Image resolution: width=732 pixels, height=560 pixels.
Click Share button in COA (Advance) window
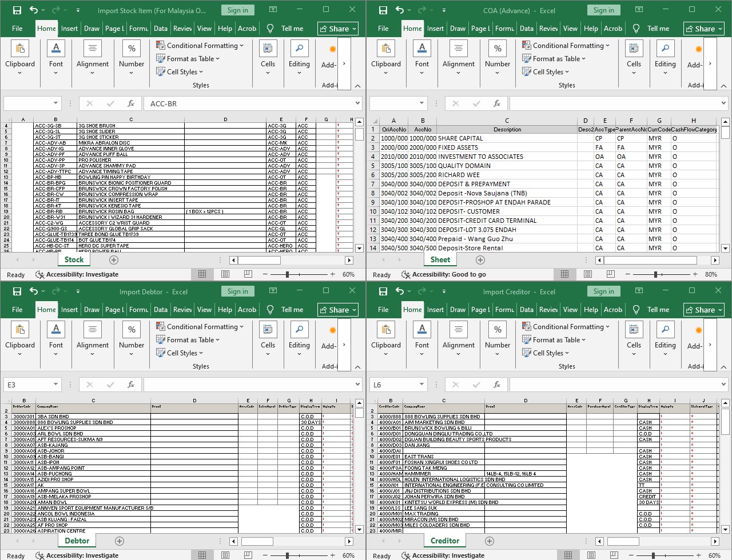point(704,29)
